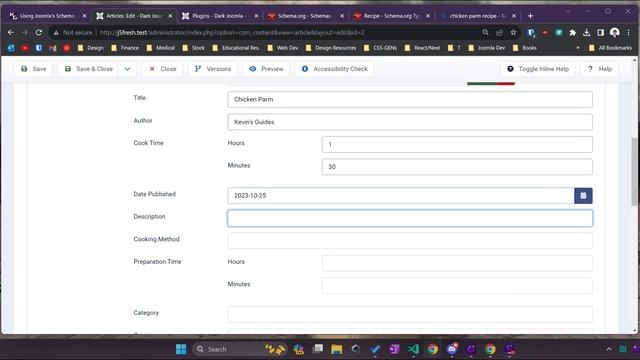Viewport: 640px width, 360px height.
Task: Open Visual Studio Code from the taskbar
Action: point(413,349)
